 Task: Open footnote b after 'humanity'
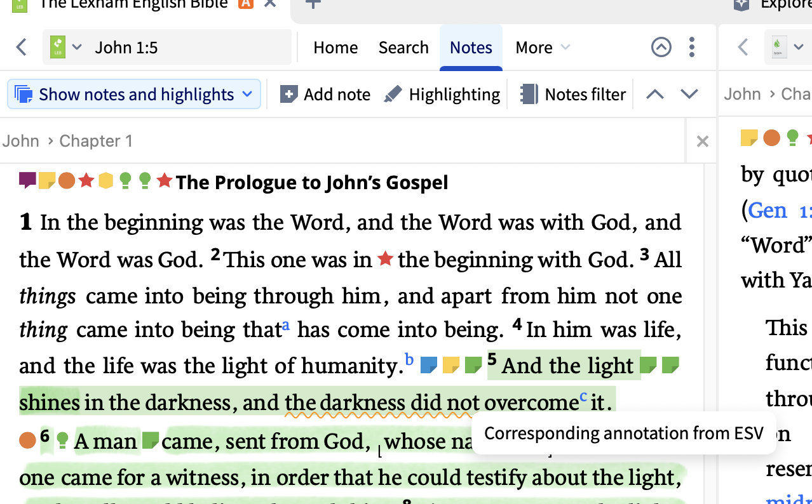[x=409, y=360]
